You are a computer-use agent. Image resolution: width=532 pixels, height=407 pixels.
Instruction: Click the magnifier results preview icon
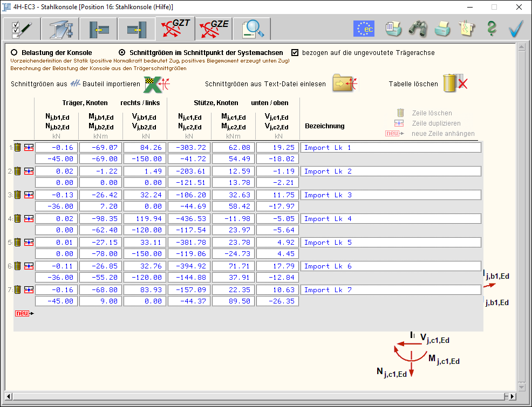252,29
